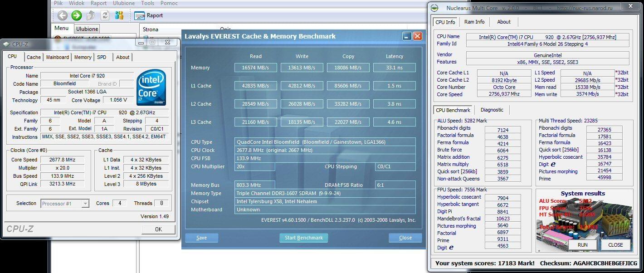644x273 pixels.
Task: Click Start Benchmark in EVEREST benchmark window
Action: (x=303, y=238)
